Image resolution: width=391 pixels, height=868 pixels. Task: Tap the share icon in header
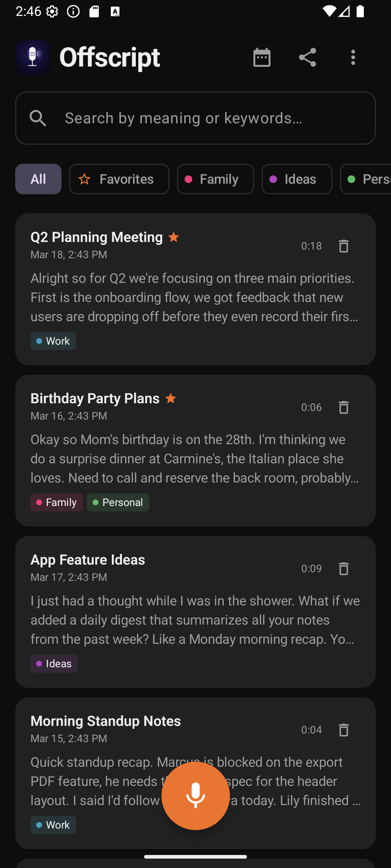click(x=307, y=58)
